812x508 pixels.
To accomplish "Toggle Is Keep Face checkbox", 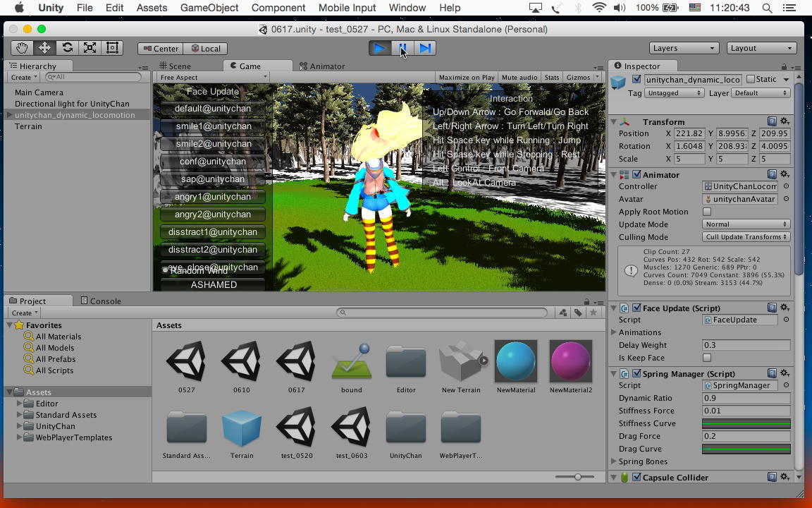I will point(707,358).
